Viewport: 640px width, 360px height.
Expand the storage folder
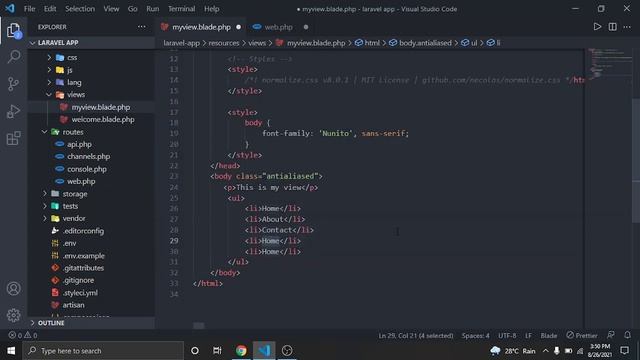(91, 193)
